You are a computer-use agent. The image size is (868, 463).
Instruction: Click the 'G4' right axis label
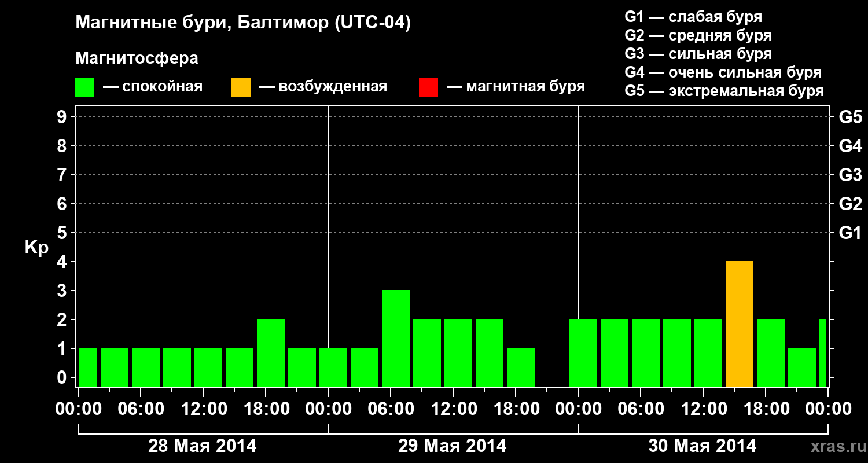(x=850, y=146)
